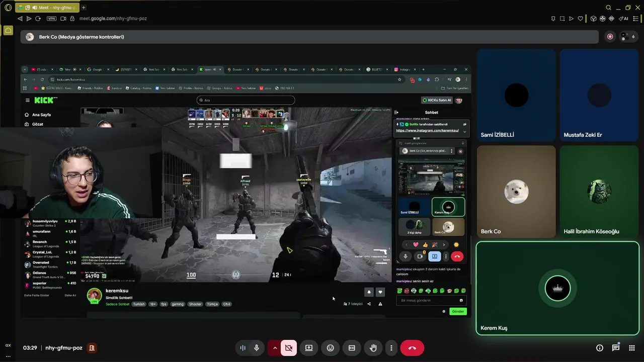Open the chat panel icon at bottom right
This screenshot has height=362, width=644.
(616, 348)
